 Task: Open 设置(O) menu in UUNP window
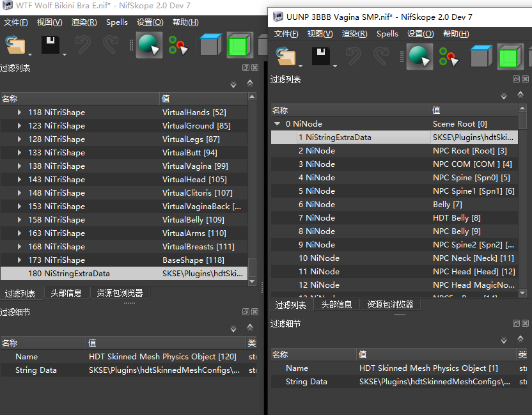[x=420, y=34]
